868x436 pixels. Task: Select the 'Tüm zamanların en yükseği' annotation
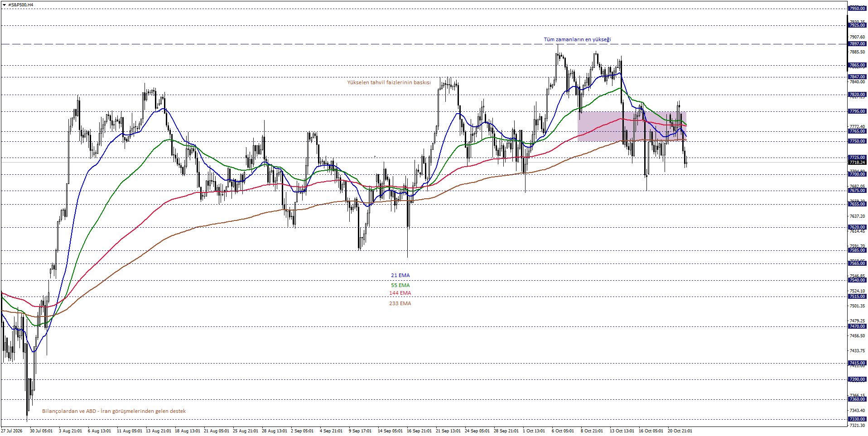[577, 39]
